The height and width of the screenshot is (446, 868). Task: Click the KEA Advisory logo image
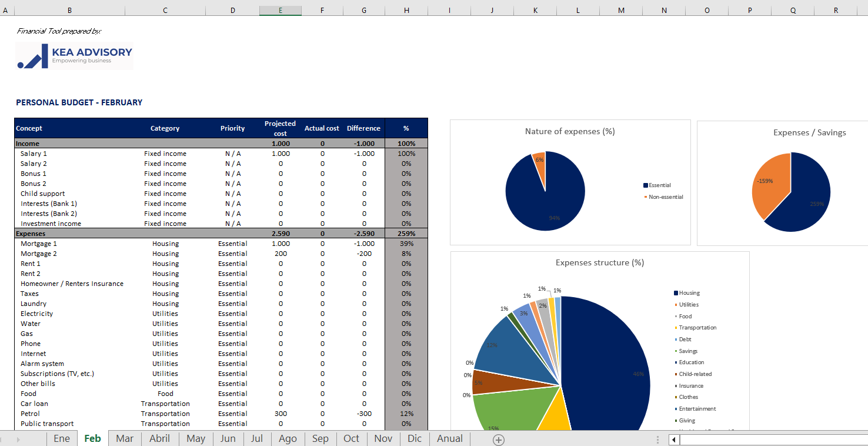tap(75, 56)
